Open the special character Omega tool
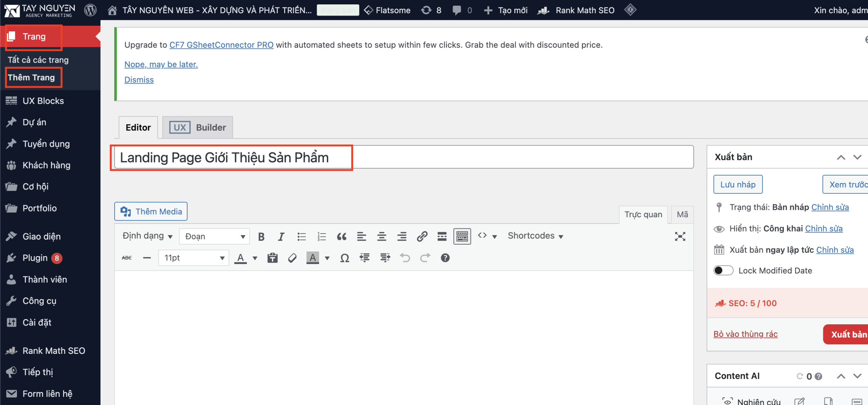This screenshot has width=868, height=405. (x=344, y=258)
